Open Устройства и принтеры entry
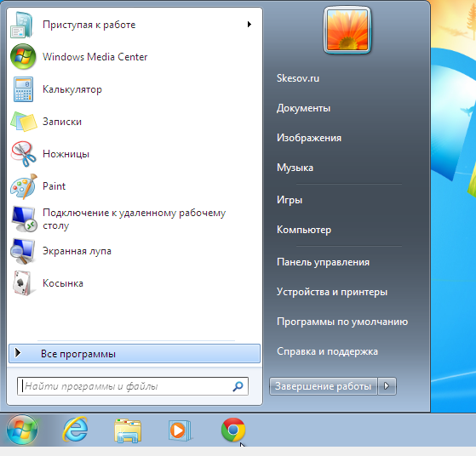Image resolution: width=476 pixels, height=456 pixels. (x=332, y=292)
